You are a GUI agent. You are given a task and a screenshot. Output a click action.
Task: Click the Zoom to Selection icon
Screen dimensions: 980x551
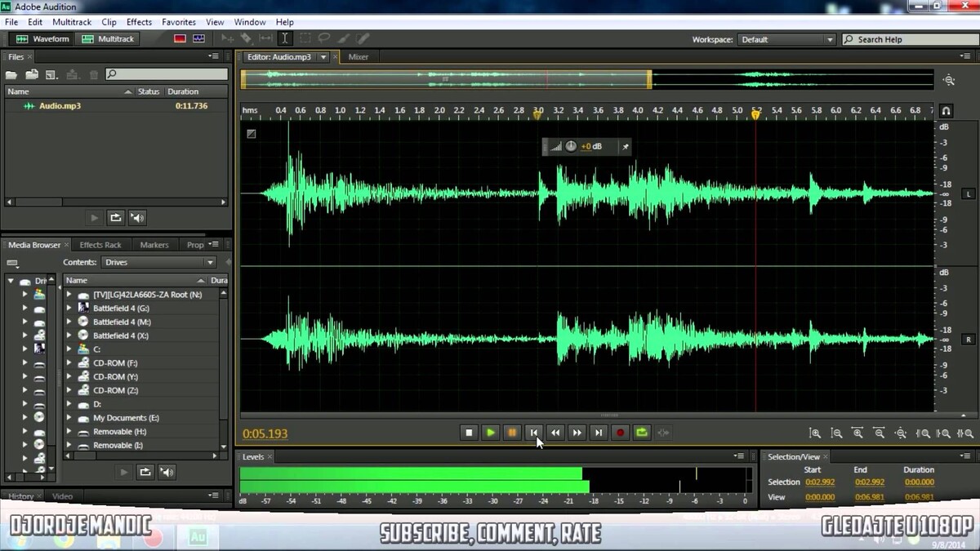(x=966, y=433)
